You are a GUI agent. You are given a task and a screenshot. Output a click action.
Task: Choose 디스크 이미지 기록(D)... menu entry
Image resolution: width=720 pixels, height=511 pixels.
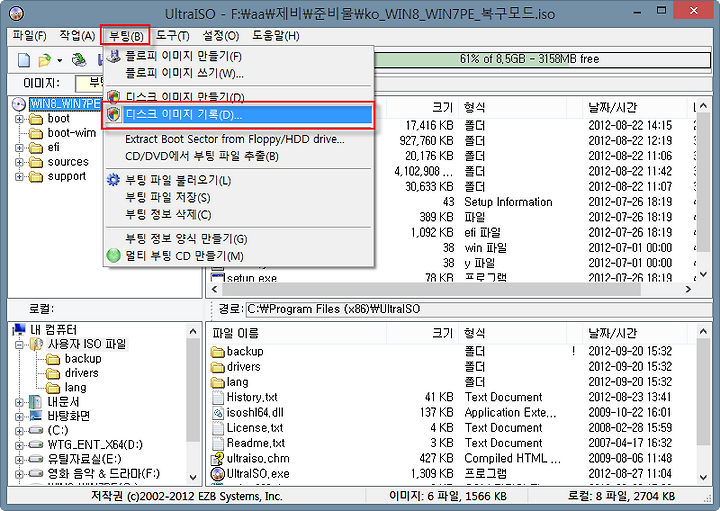pos(239,115)
